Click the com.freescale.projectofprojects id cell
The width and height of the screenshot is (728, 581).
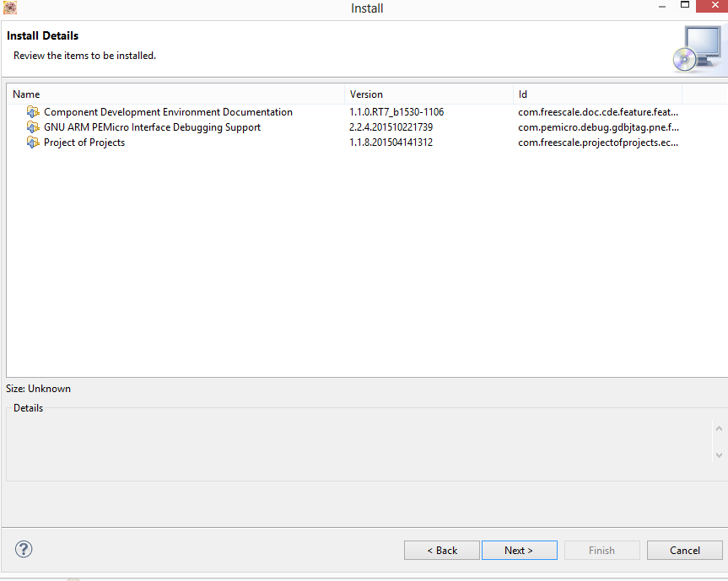[x=598, y=143]
